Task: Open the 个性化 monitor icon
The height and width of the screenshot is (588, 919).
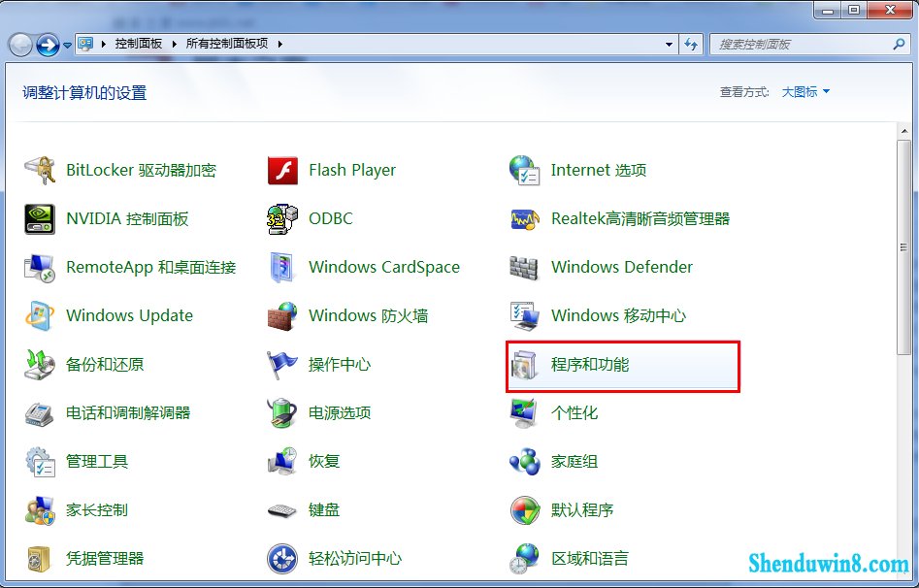Action: coord(525,413)
